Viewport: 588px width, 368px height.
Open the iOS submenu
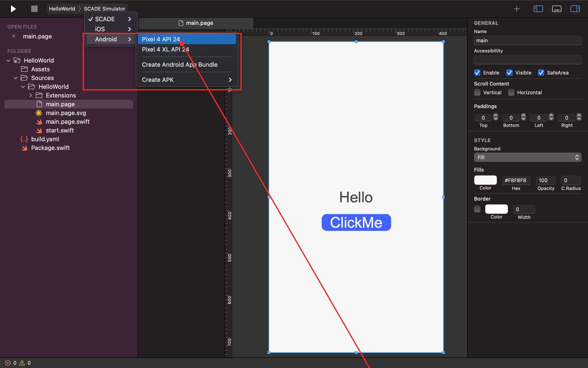click(x=111, y=29)
